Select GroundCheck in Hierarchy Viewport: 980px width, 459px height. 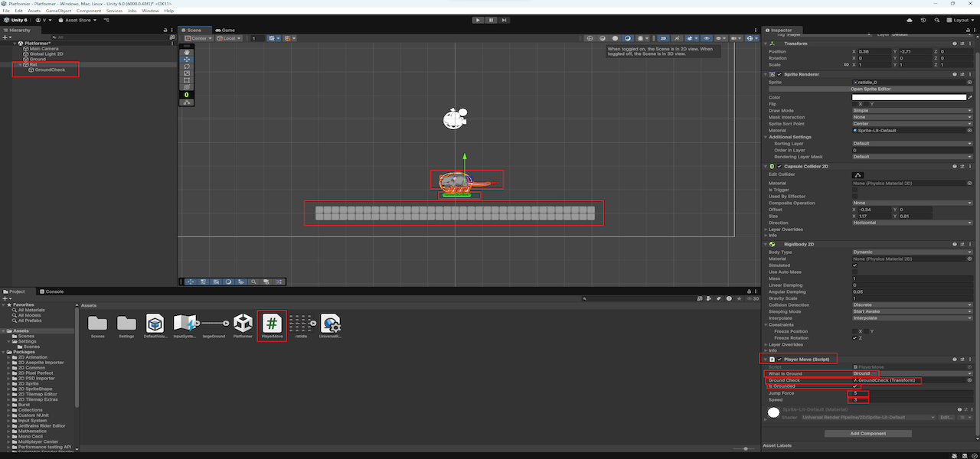(x=50, y=70)
